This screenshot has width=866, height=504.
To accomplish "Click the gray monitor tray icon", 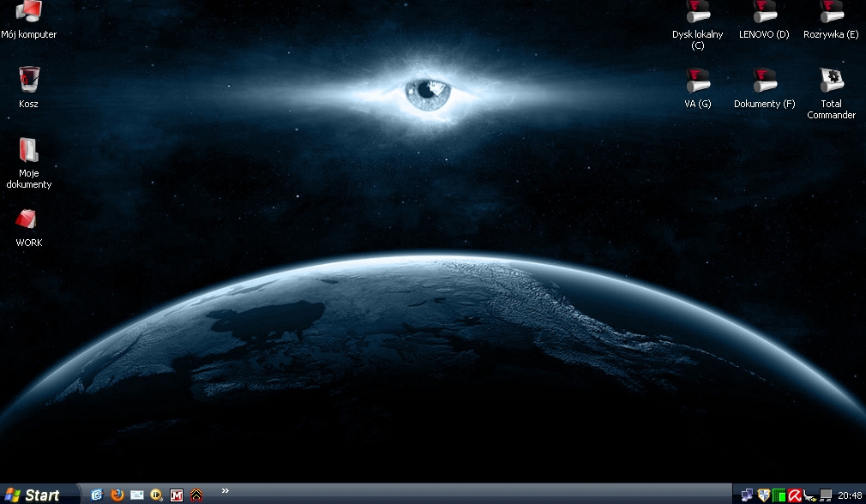I will 826,495.
